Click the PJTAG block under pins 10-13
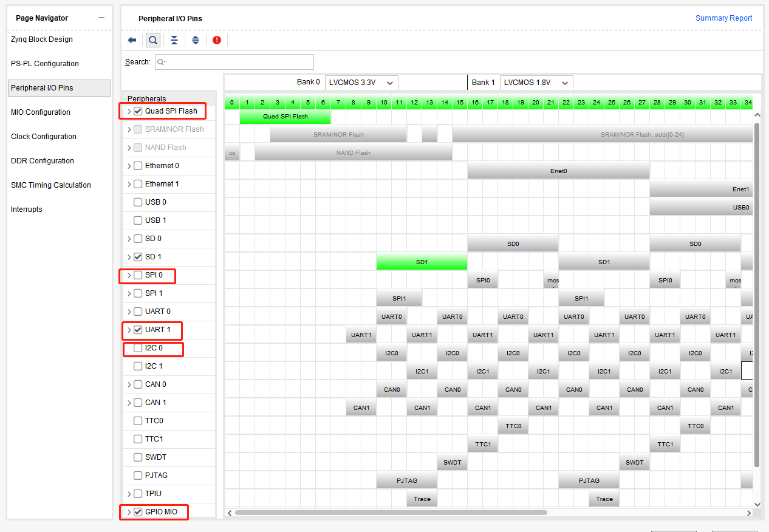Viewport: 769px width, 532px height. tap(406, 480)
